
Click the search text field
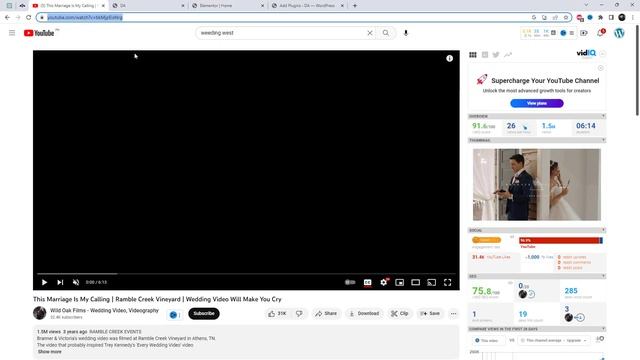point(282,33)
